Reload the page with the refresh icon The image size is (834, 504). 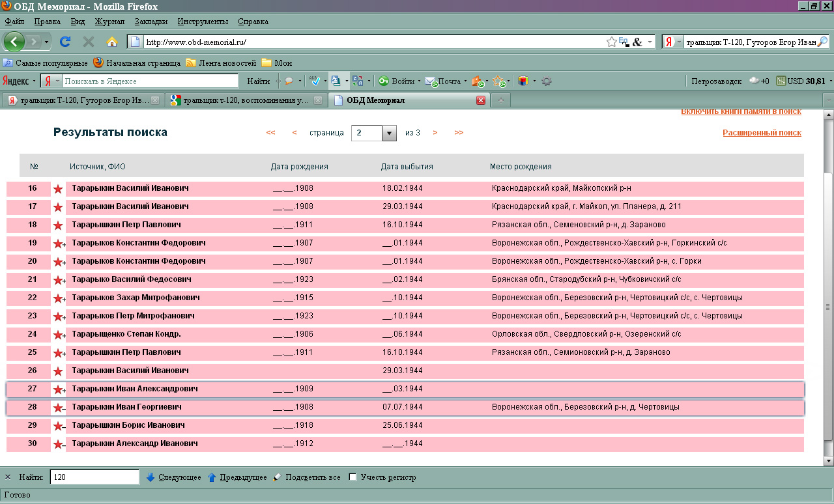pos(65,42)
